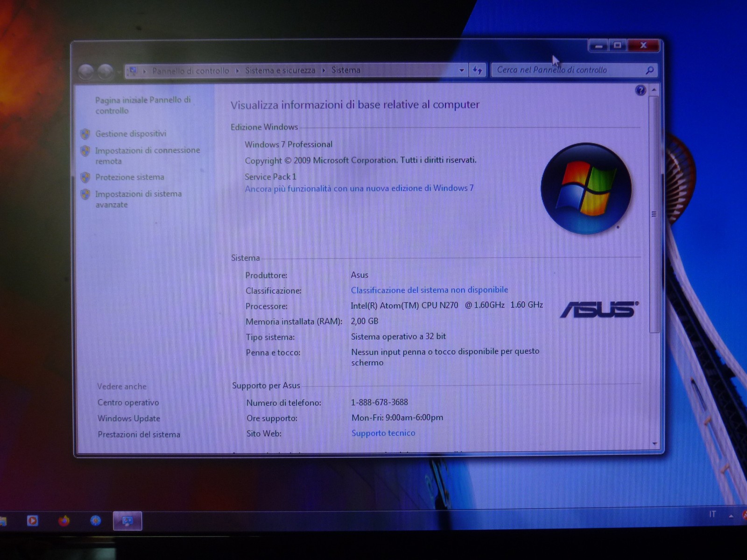Click the Sistema operativo a 32 bit value
The width and height of the screenshot is (747, 560).
pyautogui.click(x=398, y=336)
